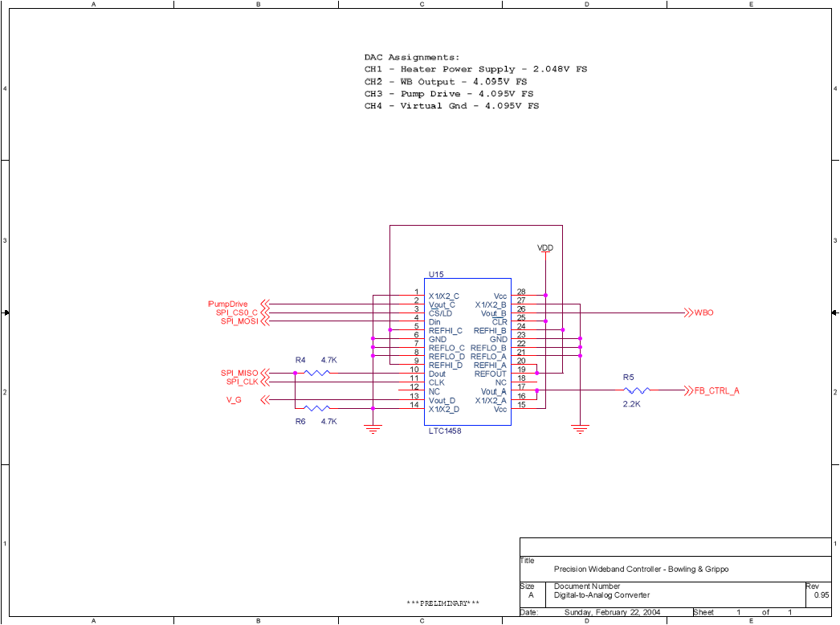Click the LTC1458 part name label
The width and height of the screenshot is (840, 625).
point(445,431)
